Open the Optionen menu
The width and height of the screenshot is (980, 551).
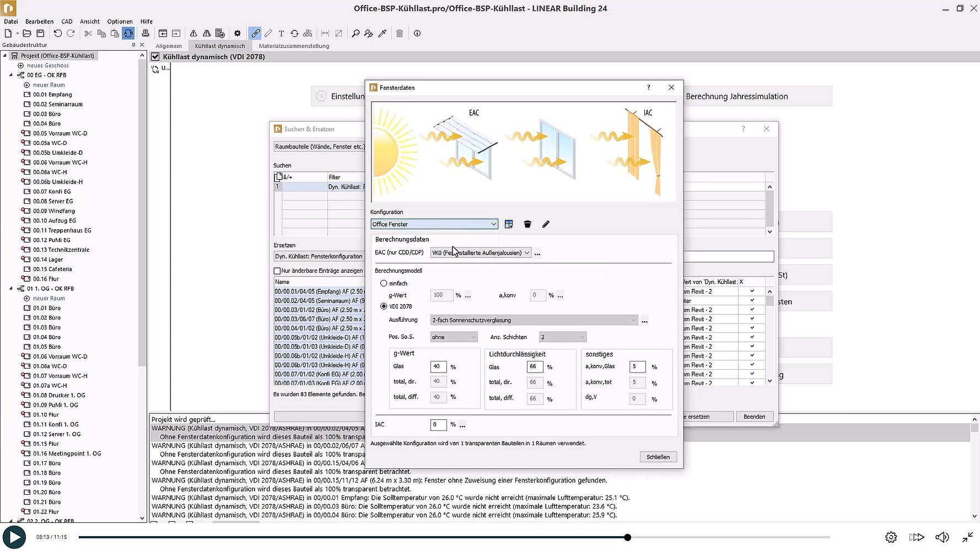(120, 21)
